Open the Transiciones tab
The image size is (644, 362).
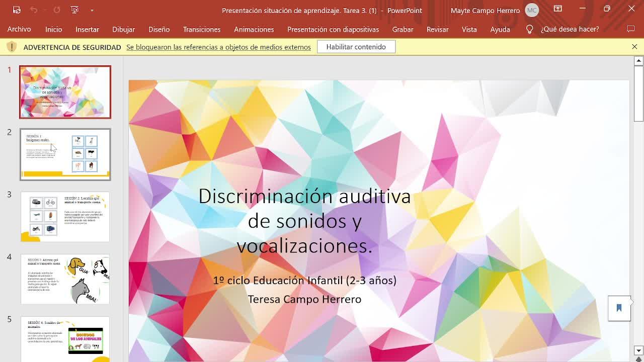coord(202,29)
